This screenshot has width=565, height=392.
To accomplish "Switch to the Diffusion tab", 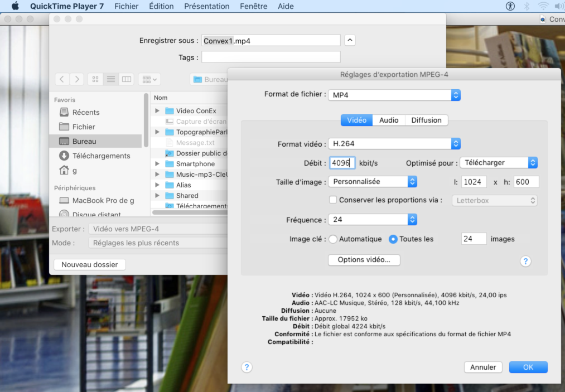I will click(x=426, y=120).
